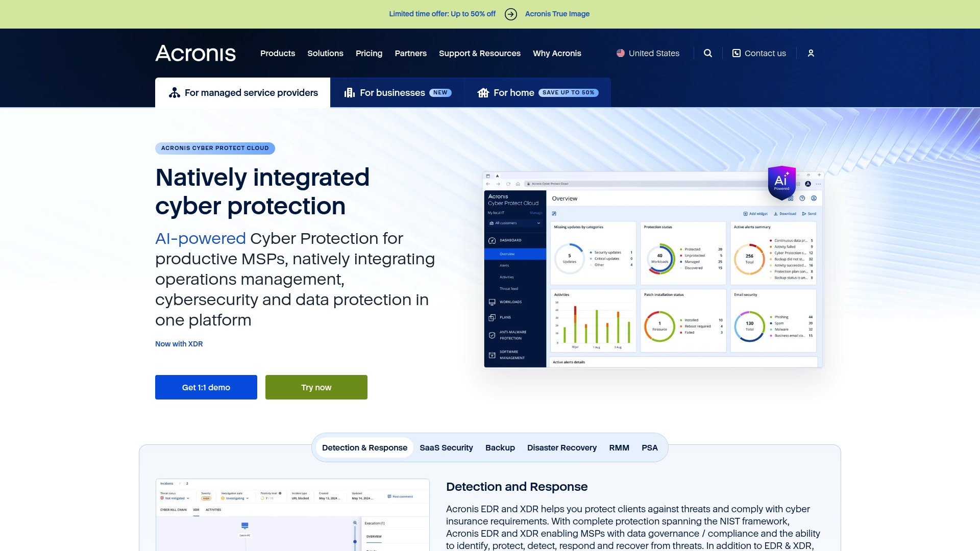Switch to the SaaS Security tab
The image size is (980, 551).
pos(446,447)
